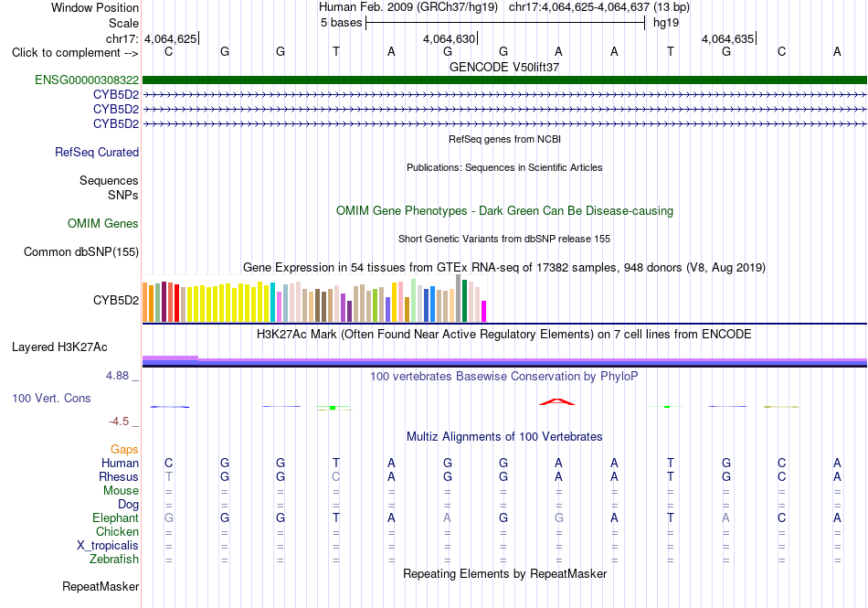Screen dimensions: 868x608
Task: Click the 4,064,625 coordinate marker
Action: click(x=171, y=38)
